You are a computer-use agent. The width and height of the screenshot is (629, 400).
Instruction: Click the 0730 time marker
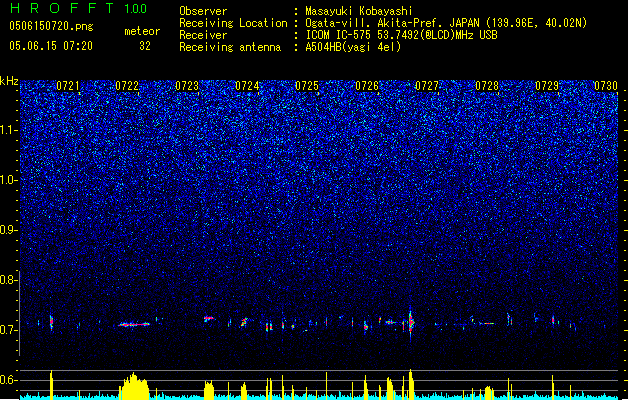point(606,86)
